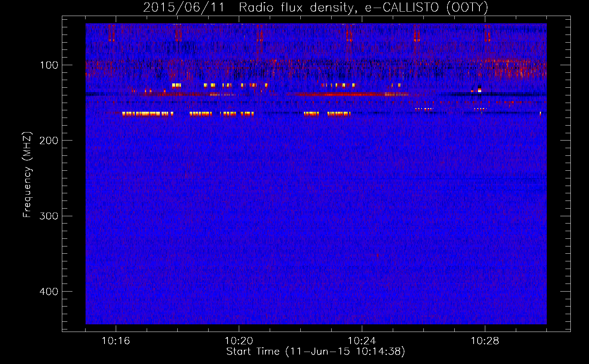Click the 10:28 time tick label
Image resolution: width=589 pixels, height=364 pixels.
pyautogui.click(x=485, y=341)
